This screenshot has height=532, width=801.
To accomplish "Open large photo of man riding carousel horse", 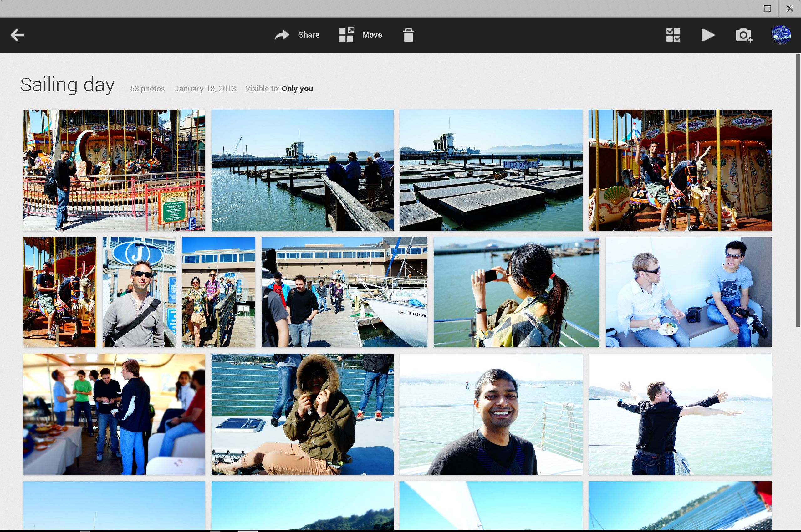I will 680,170.
